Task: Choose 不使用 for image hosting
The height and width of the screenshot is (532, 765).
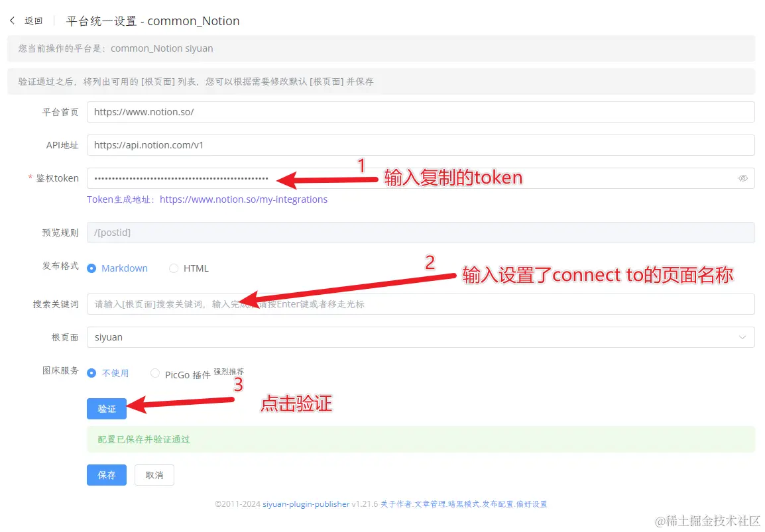Action: [108, 373]
